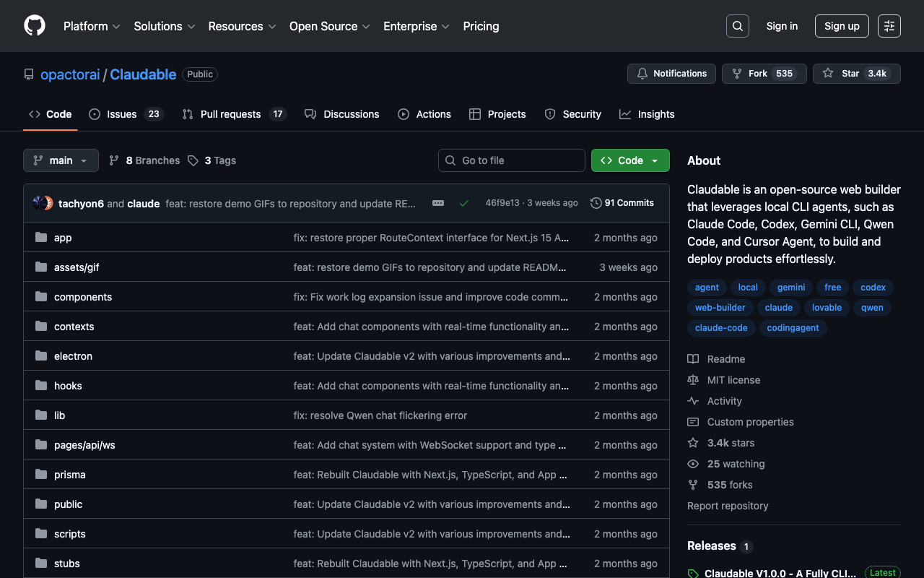
Task: Open the appearance settings sliders icon
Action: (x=889, y=26)
